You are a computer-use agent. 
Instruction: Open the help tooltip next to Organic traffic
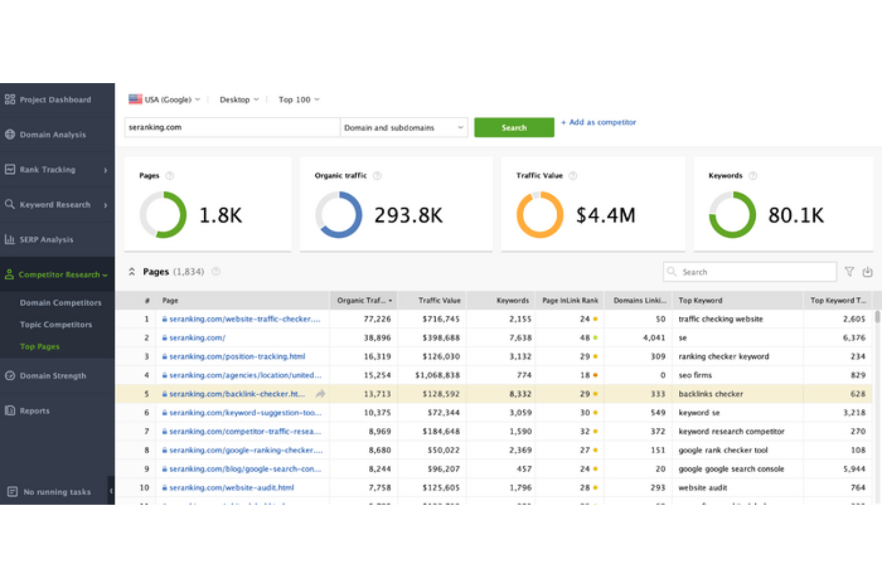(x=377, y=175)
